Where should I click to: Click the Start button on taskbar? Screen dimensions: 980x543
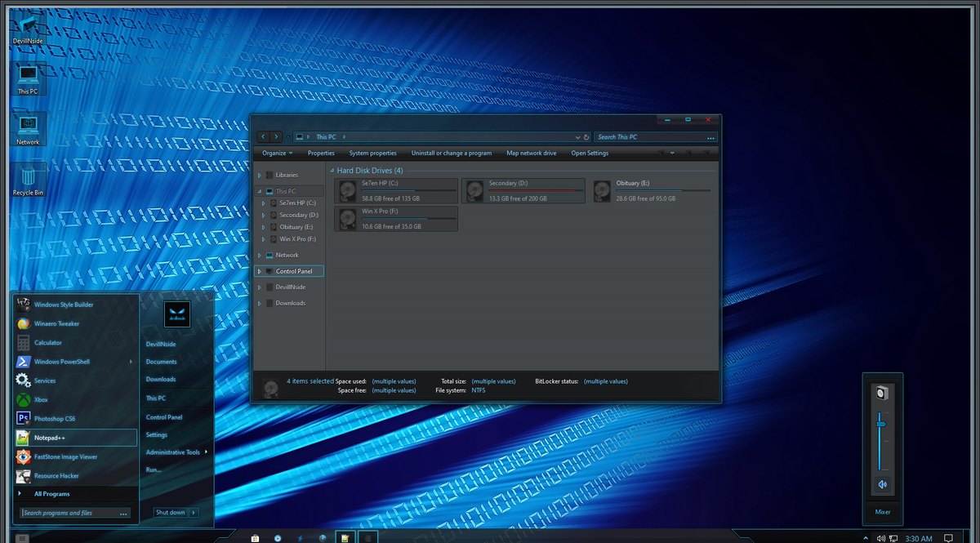[22, 537]
